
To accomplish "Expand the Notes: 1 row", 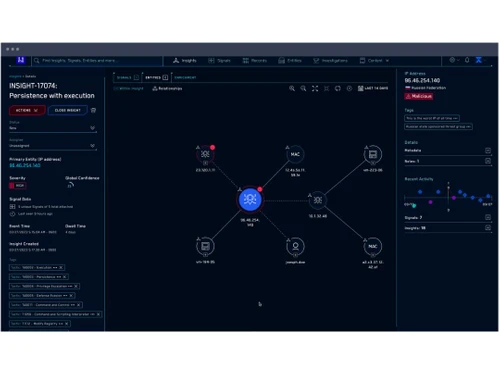I will click(x=448, y=161).
